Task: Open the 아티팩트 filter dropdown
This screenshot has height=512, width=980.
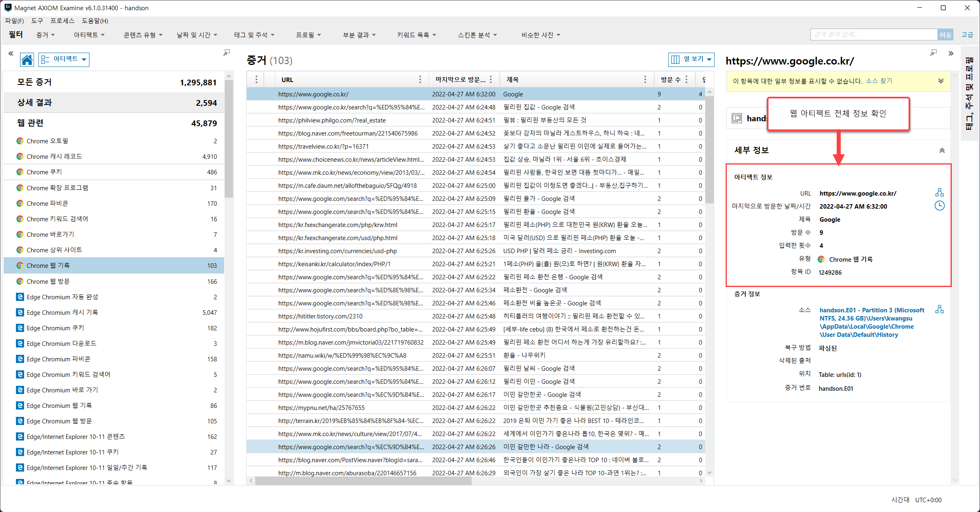Action: [x=89, y=35]
